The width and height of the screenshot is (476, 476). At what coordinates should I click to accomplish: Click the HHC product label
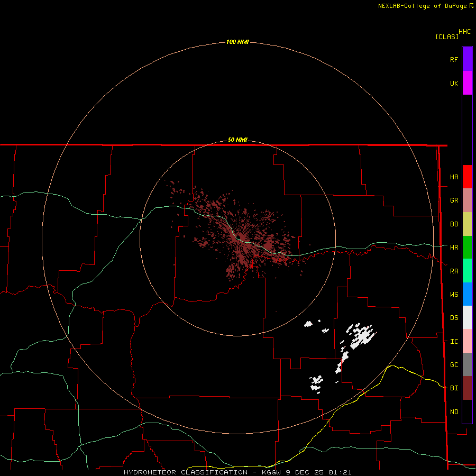click(464, 32)
